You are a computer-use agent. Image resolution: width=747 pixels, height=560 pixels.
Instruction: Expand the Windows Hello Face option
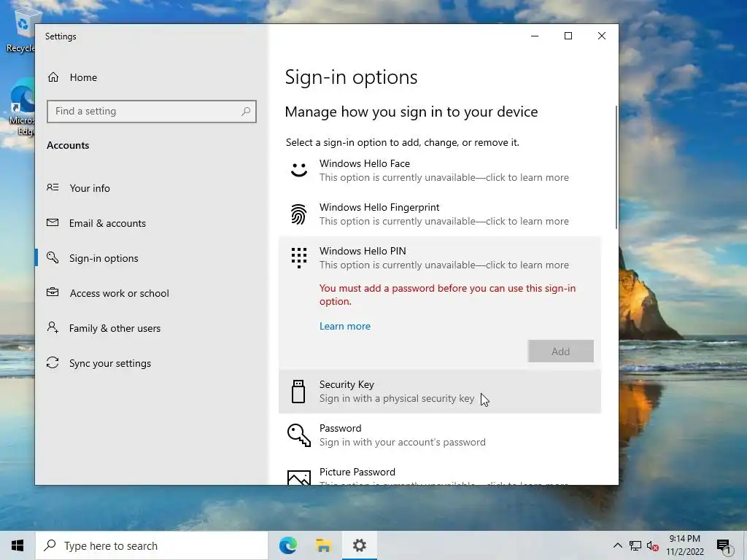point(440,171)
